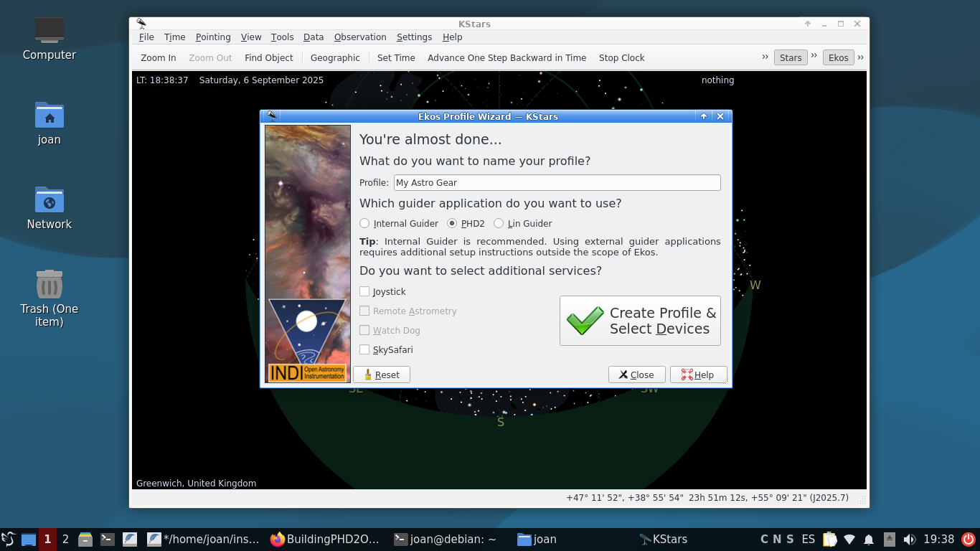The width and height of the screenshot is (980, 551).
Task: Expand toolbar overflow left of Stars
Action: click(x=765, y=57)
